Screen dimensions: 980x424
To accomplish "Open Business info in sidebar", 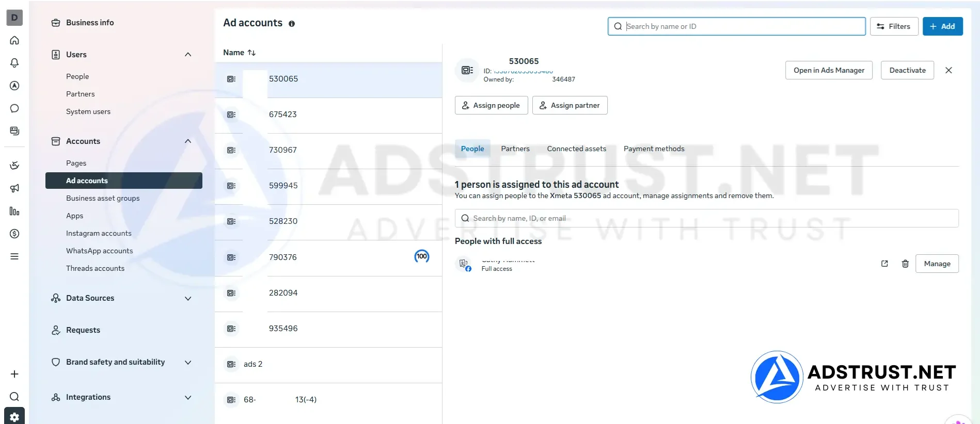I will pyautogui.click(x=90, y=23).
